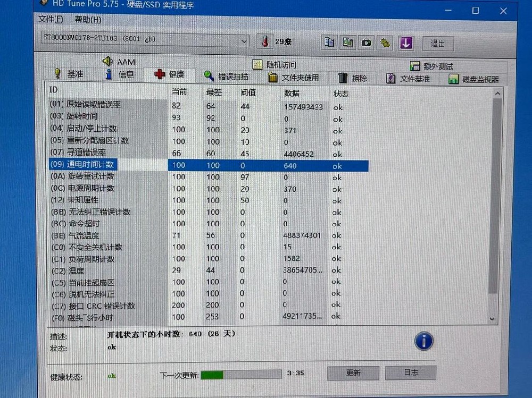This screenshot has height=398, width=532.
Task: Click the camera save screenshot icon
Action: [366, 43]
